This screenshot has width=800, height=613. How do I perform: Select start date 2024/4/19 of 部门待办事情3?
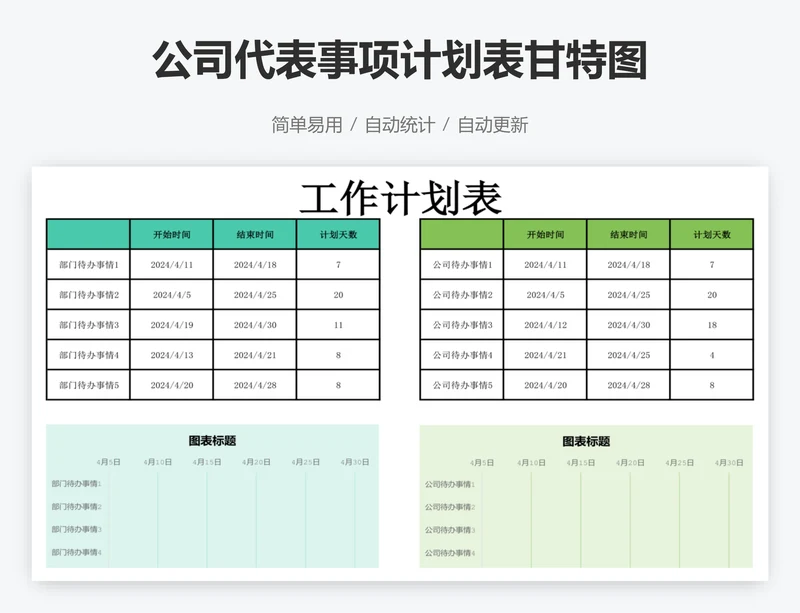pyautogui.click(x=172, y=325)
